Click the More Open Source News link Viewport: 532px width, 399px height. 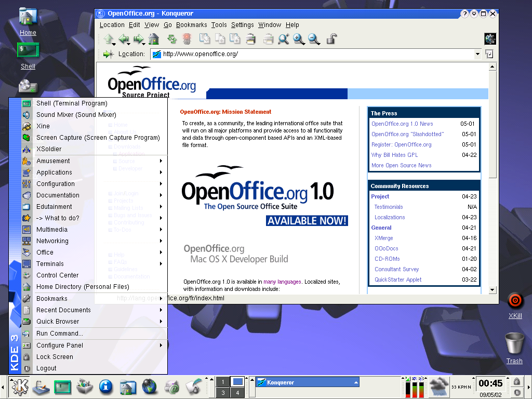[x=402, y=165]
